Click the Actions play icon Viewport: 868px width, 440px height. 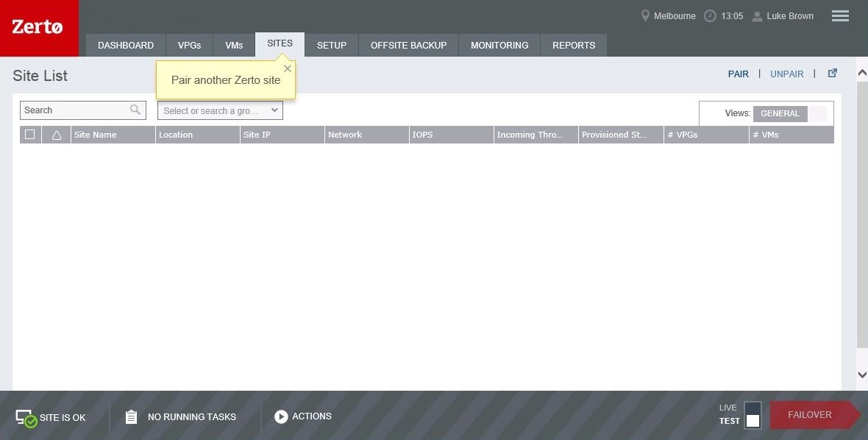(281, 416)
